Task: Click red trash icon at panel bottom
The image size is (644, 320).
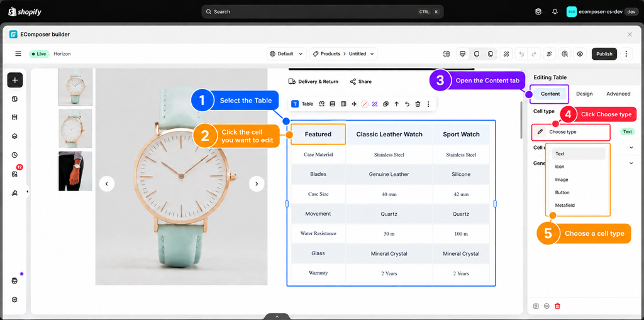Action: pyautogui.click(x=557, y=306)
